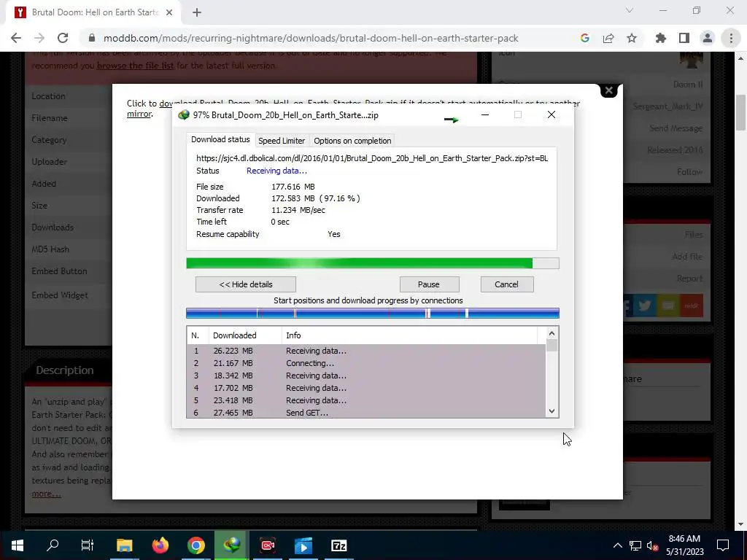Viewport: 747px width, 560px height.
Task: Click the taskbar clock showing 8:46 AM
Action: 684,545
